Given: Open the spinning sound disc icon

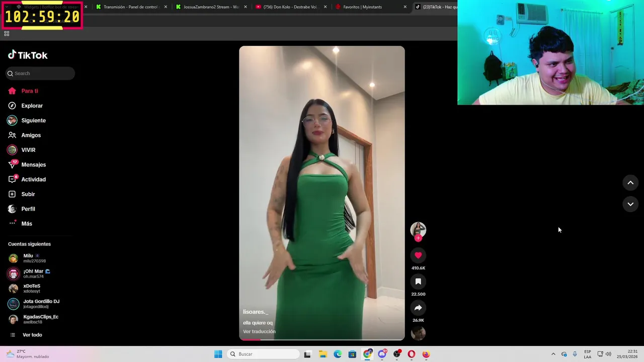Looking at the screenshot, I should tap(418, 333).
